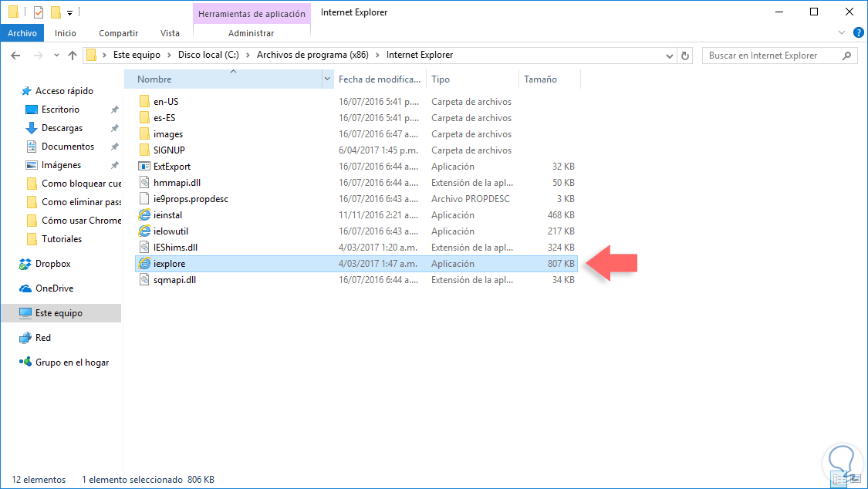
Task: Sort by Nombre column header
Action: pos(223,79)
